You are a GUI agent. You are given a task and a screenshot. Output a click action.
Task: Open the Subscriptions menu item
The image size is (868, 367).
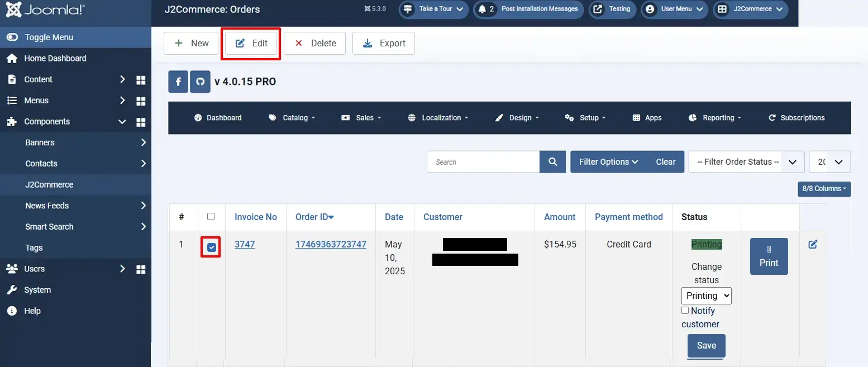797,118
